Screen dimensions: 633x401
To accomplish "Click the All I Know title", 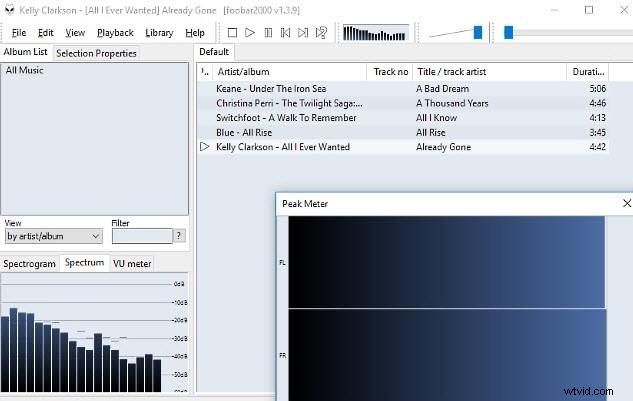I will (x=436, y=118).
